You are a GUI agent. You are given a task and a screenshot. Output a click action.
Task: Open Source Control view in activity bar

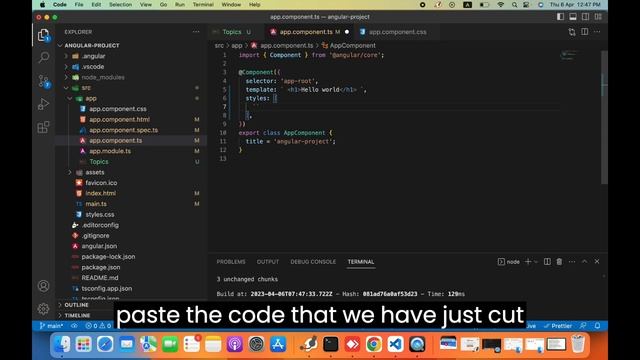click(43, 81)
